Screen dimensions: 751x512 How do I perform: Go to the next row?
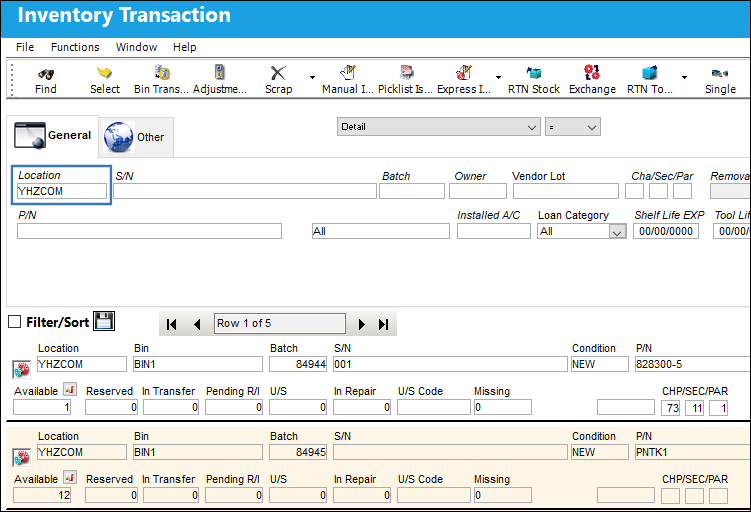[x=362, y=324]
